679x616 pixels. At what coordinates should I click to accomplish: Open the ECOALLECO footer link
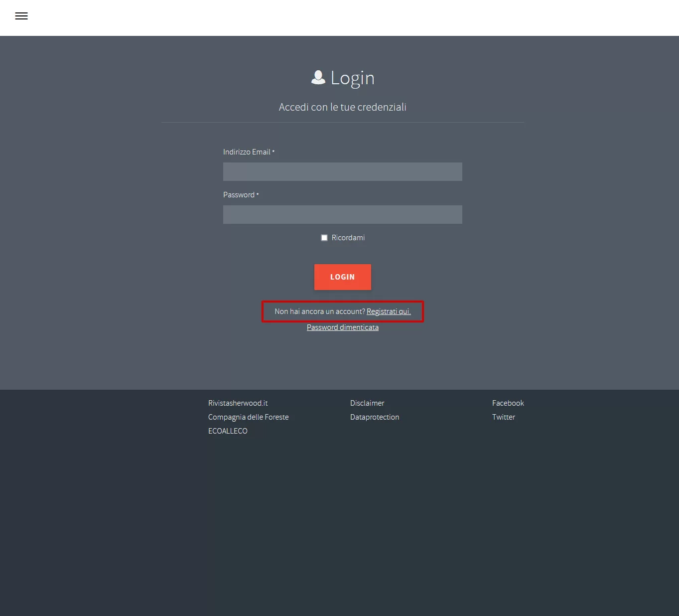pyautogui.click(x=228, y=431)
